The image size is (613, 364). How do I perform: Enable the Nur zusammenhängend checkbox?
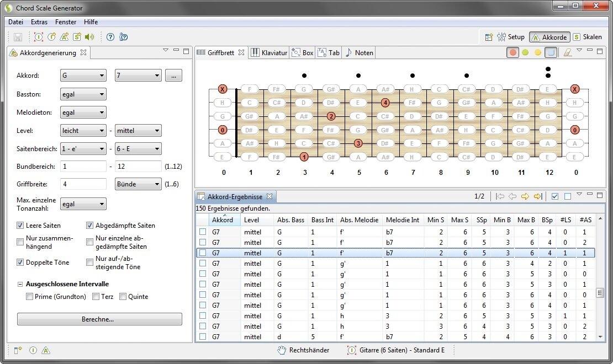coord(20,241)
